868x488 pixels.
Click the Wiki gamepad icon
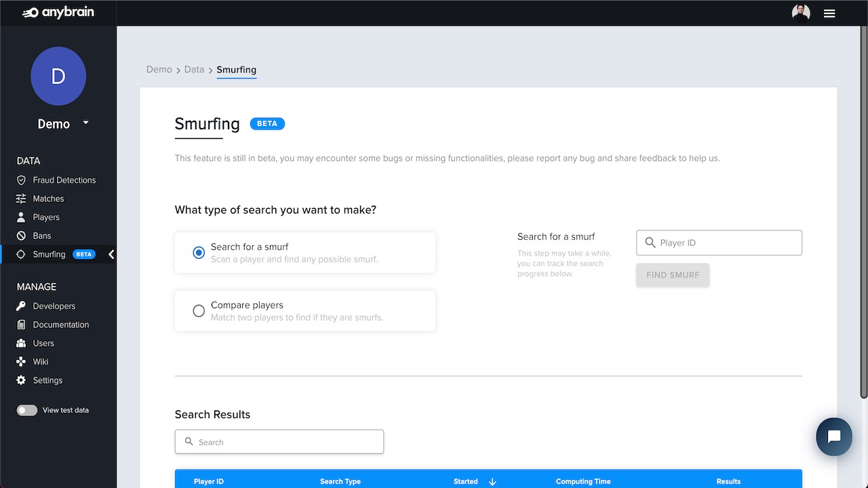(21, 362)
